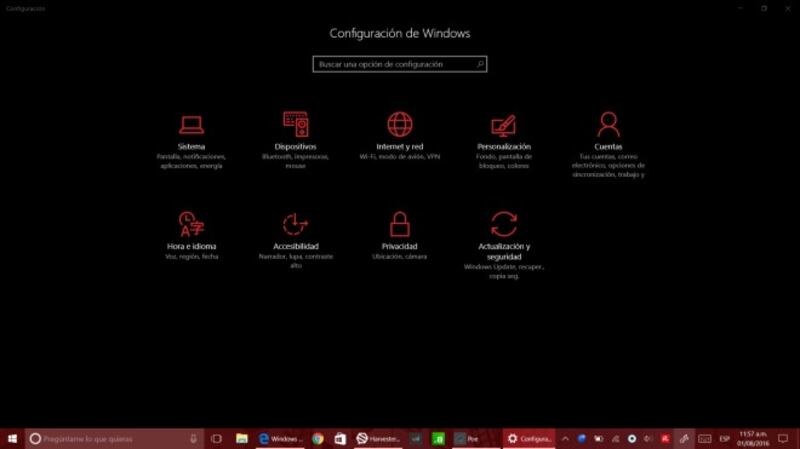Open Personalización settings
Screen dimensions: 800x449
504,126
